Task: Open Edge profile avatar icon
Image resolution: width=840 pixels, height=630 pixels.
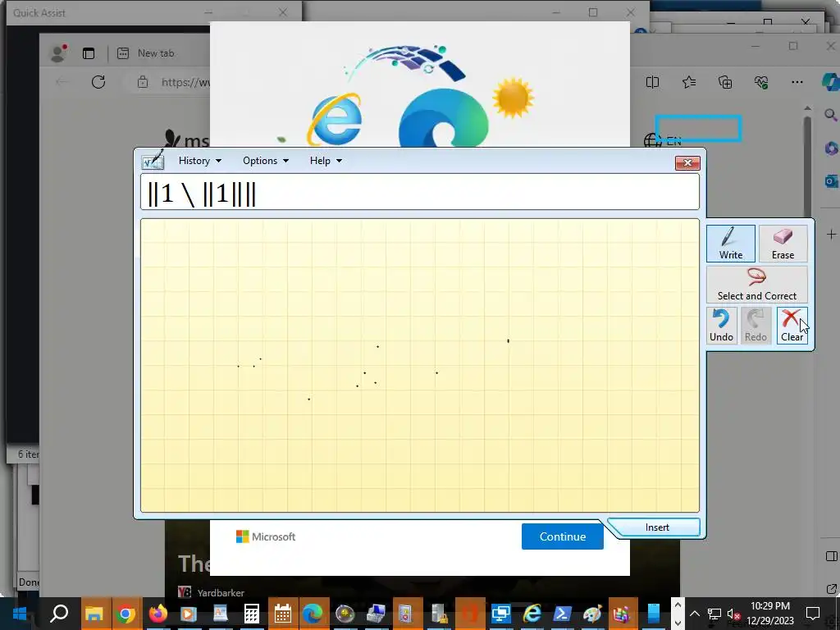Action: [x=58, y=53]
